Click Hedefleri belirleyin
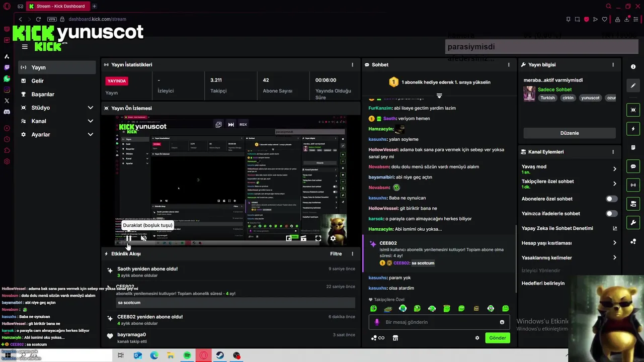Screen dimensions: 644x362 [x=543, y=284]
